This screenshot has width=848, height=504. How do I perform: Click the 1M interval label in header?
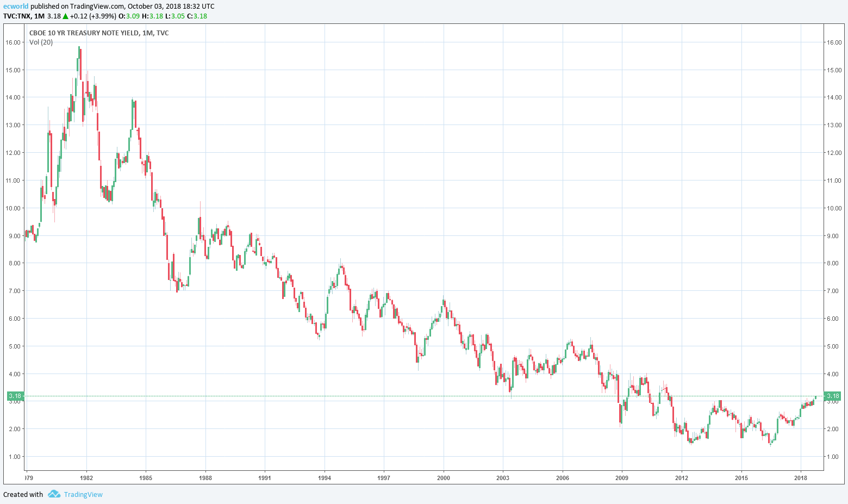[x=39, y=16]
